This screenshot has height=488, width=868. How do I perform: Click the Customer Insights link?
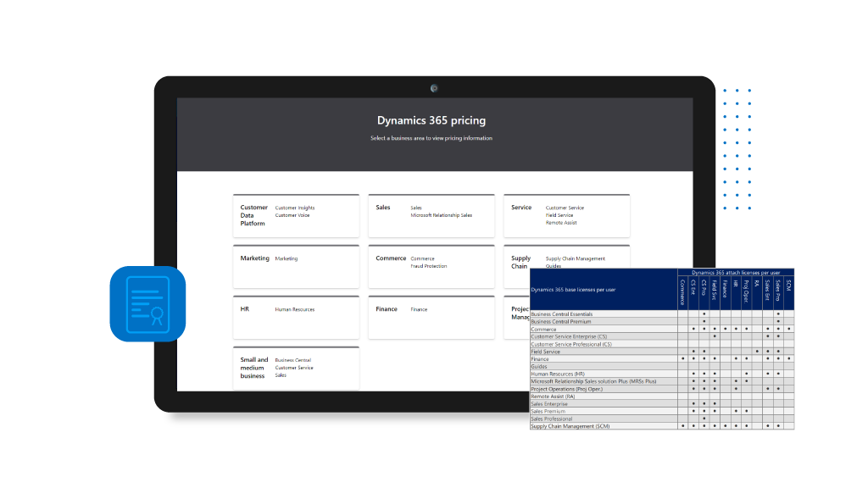click(x=295, y=208)
